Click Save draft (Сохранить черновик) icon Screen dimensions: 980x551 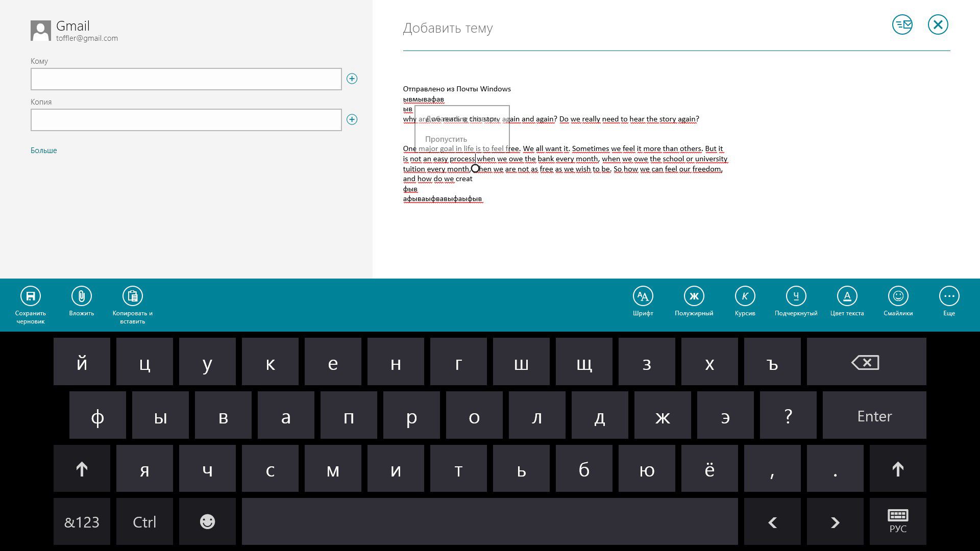31,296
